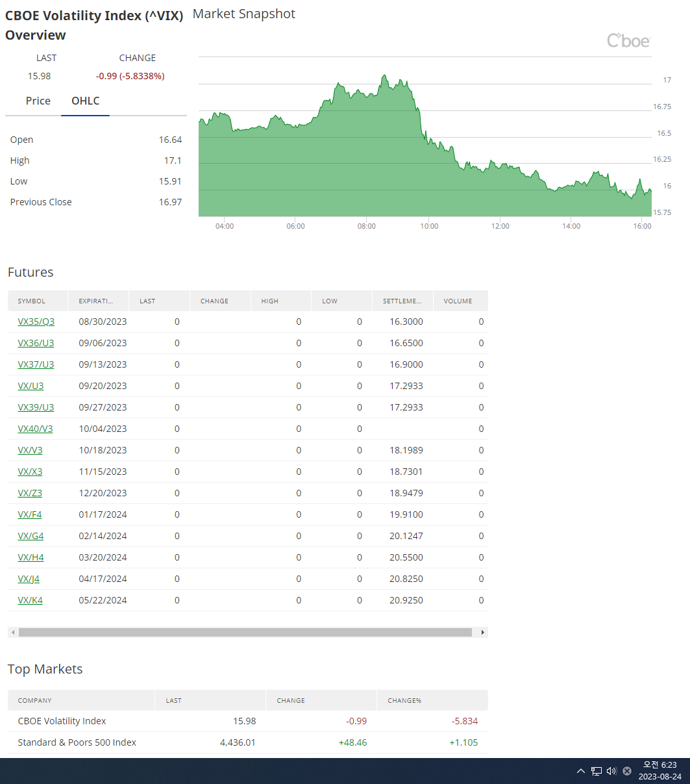Click the 08/30/2023 expiration date
Viewport: 690px width, 784px height.
[103, 322]
